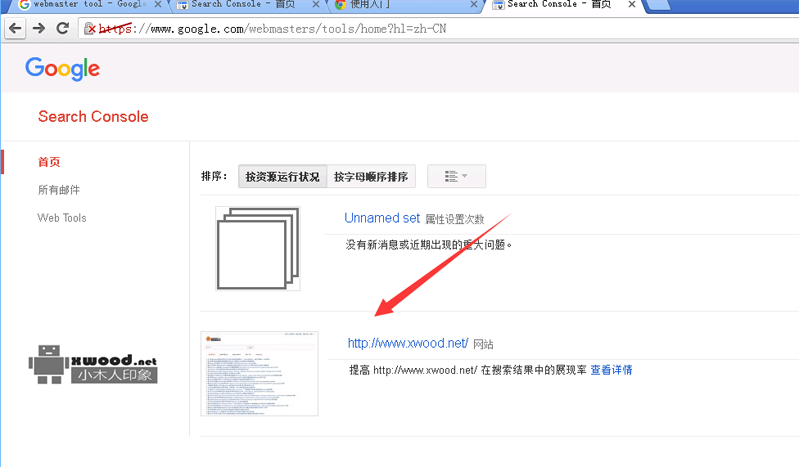Viewport: 799px width, 467px height.
Task: Open 所有邮件 in the sidebar
Action: 59,190
